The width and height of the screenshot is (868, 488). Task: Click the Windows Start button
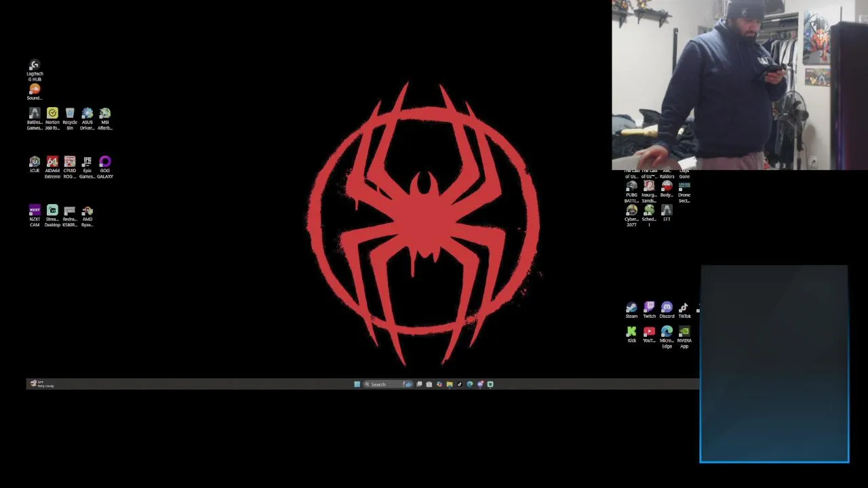click(357, 384)
